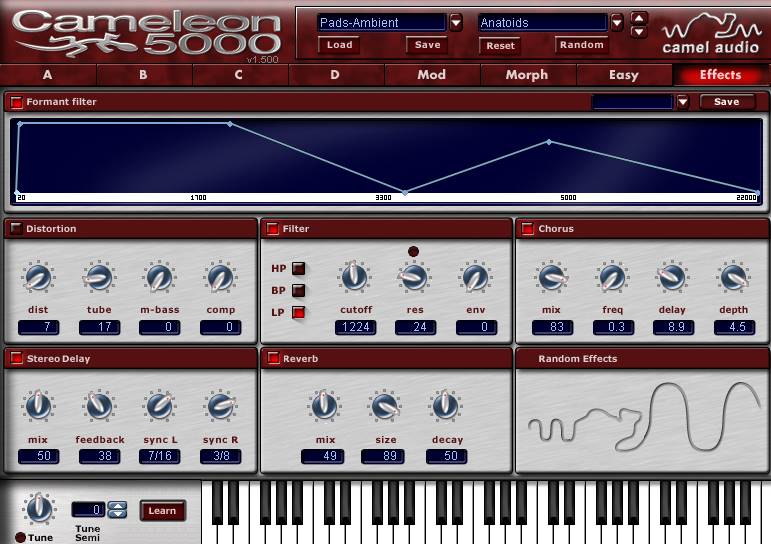Switch to the A tab

tap(48, 75)
